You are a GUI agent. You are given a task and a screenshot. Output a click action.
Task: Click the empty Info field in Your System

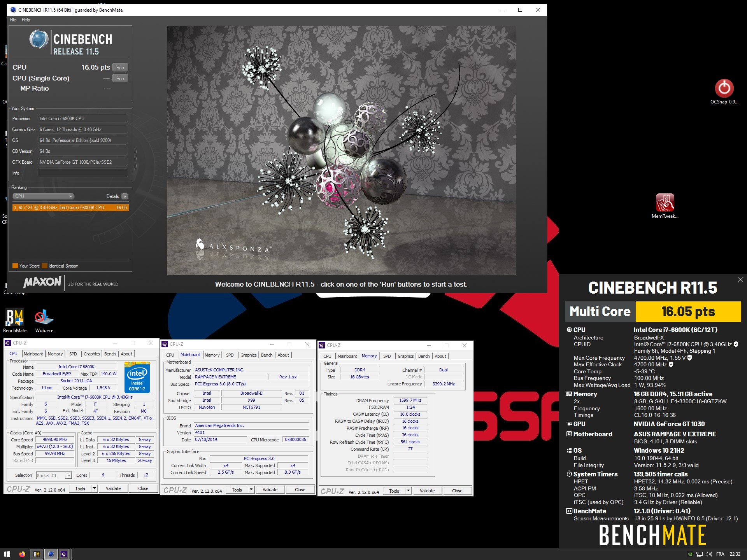(x=83, y=173)
